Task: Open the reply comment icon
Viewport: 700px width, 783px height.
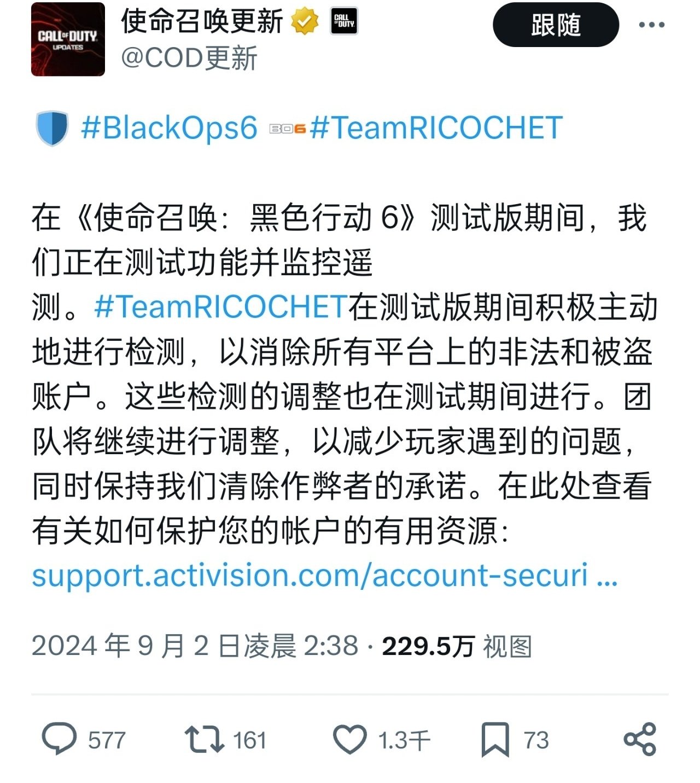Action: [x=60, y=739]
